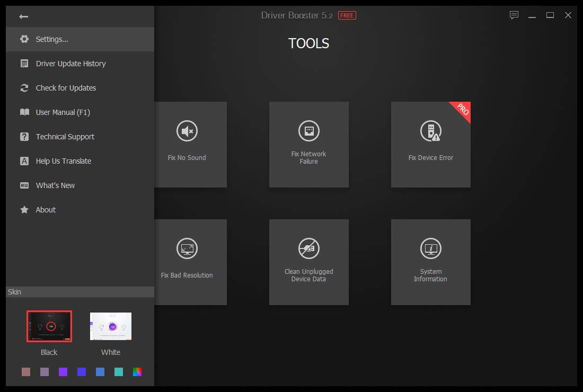Screen dimensions: 583x392
Task: Open Technical Support menu item
Action: pyautogui.click(x=65, y=137)
